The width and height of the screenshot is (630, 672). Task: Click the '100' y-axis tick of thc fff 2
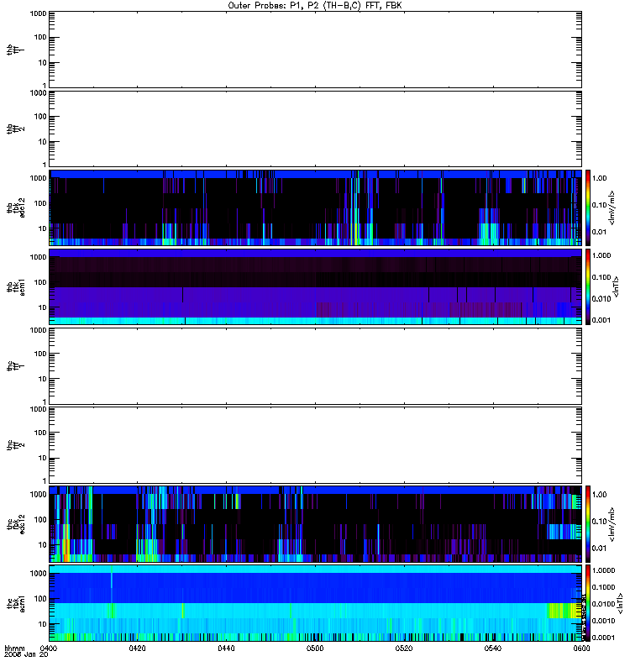pyautogui.click(x=40, y=433)
